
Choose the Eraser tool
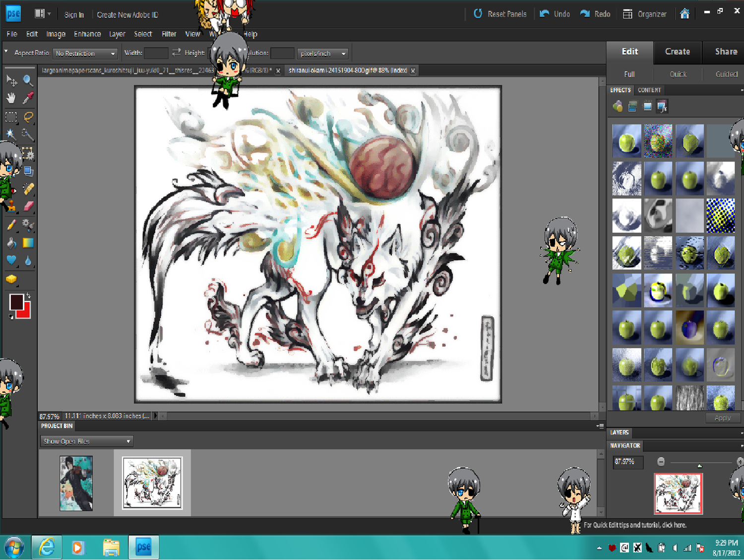click(x=28, y=206)
